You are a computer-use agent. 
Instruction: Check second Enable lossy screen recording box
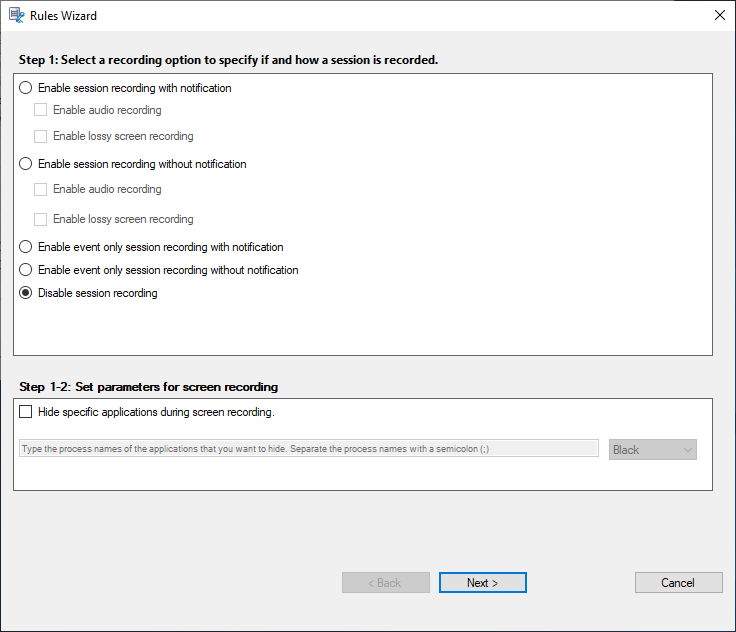[41, 219]
